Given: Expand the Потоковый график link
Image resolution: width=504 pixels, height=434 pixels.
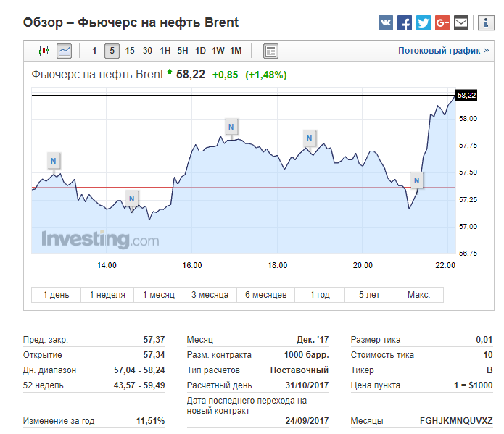Looking at the screenshot, I should [x=444, y=51].
